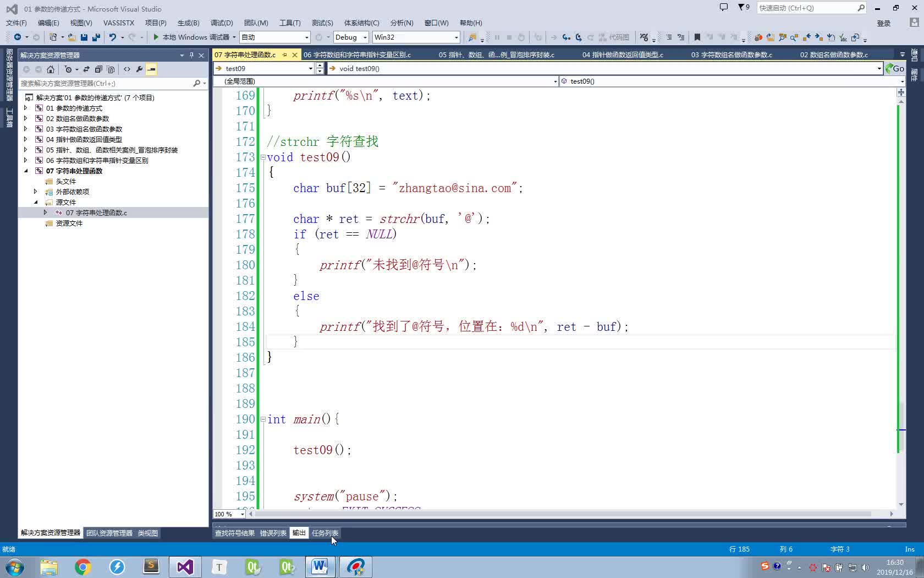Switch to the 04 指针做函数返回值类型.c tab
Screen dimensions: 924x578
pyautogui.click(x=623, y=54)
